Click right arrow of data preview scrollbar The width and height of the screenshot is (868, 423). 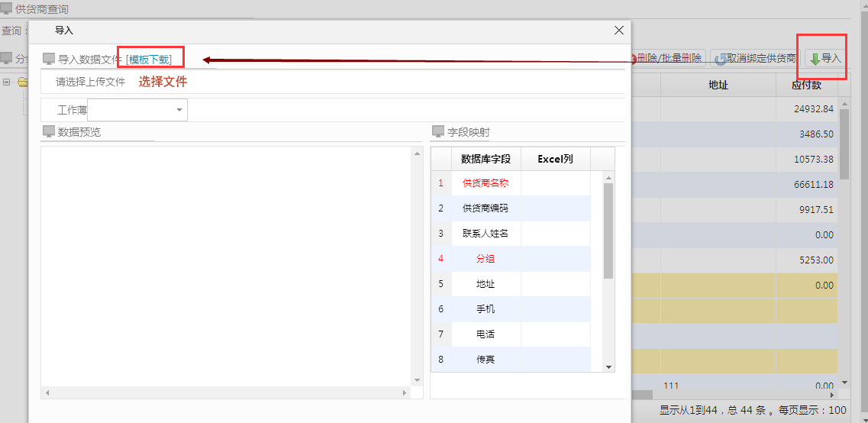click(404, 392)
